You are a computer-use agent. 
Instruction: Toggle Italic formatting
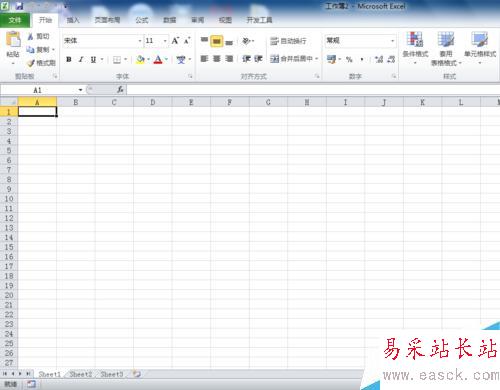pyautogui.click(x=81, y=59)
